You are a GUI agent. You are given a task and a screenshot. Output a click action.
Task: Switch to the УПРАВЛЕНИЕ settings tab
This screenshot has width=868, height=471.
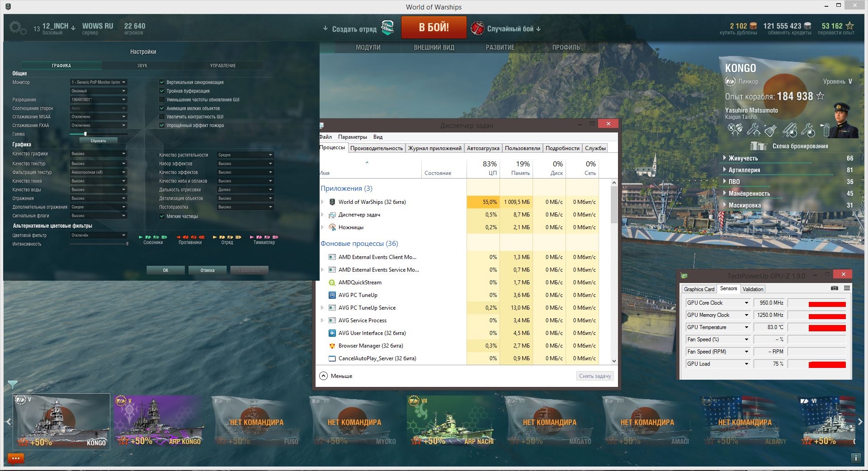pos(223,66)
